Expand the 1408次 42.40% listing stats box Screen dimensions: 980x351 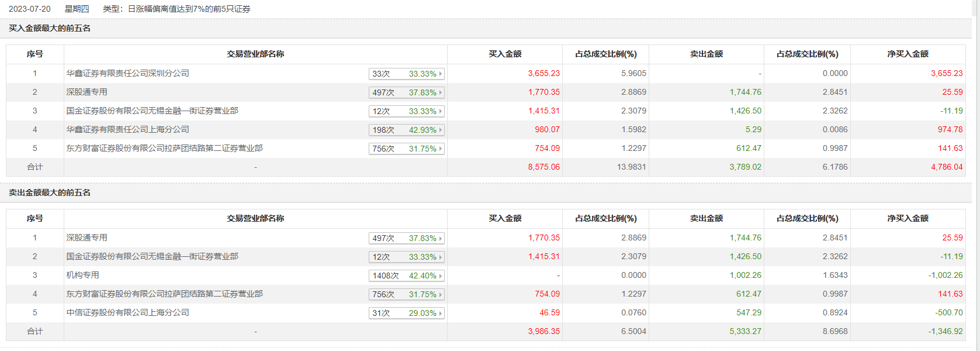coord(406,276)
